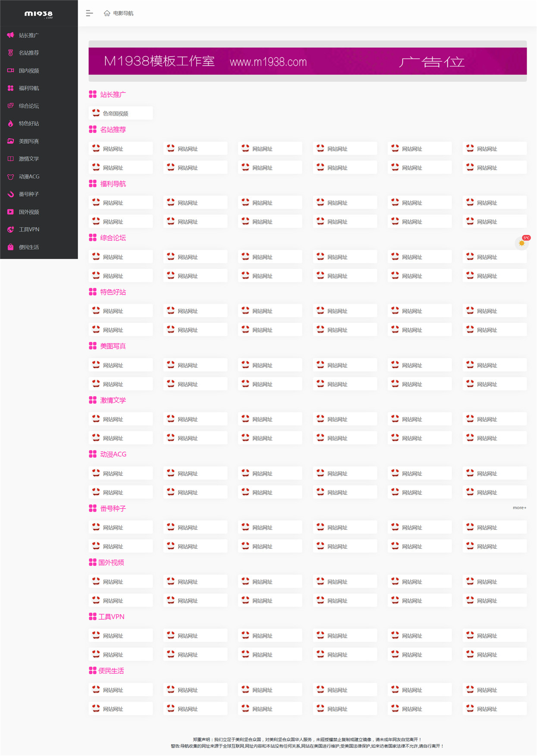Click the flame icon for 特色好站
Image resolution: width=537 pixels, height=756 pixels.
[x=10, y=124]
